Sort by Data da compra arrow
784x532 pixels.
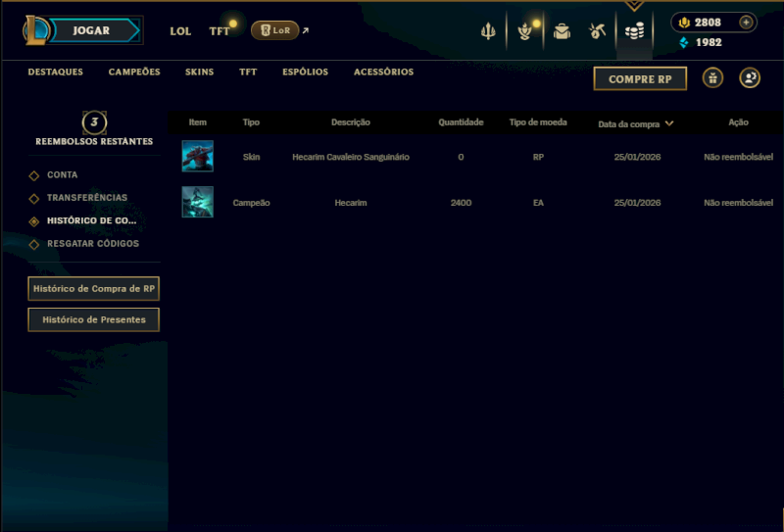coord(669,123)
